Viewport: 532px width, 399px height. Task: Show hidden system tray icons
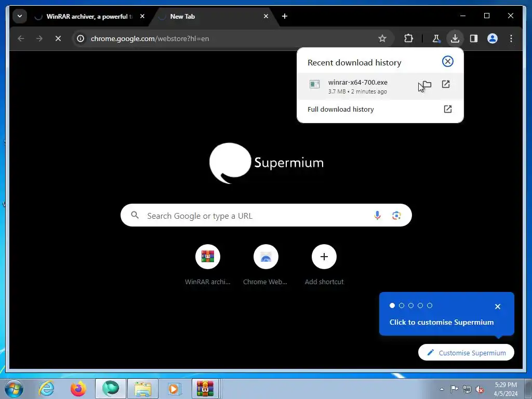click(x=442, y=389)
